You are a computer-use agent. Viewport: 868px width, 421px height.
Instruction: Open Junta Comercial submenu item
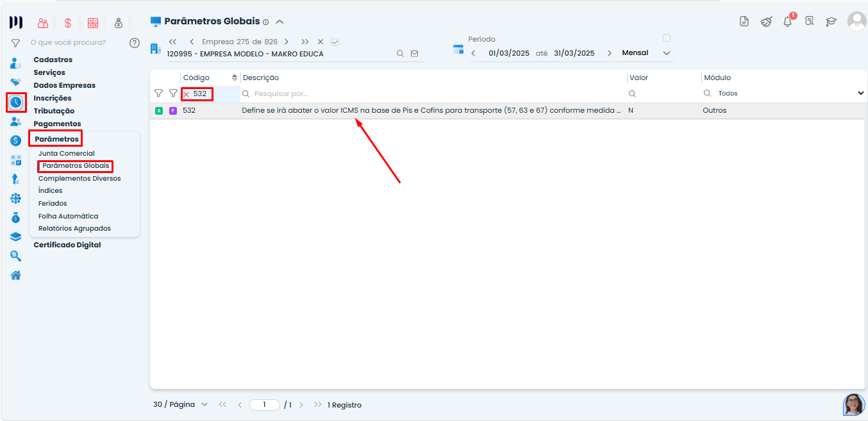pyautogui.click(x=67, y=153)
